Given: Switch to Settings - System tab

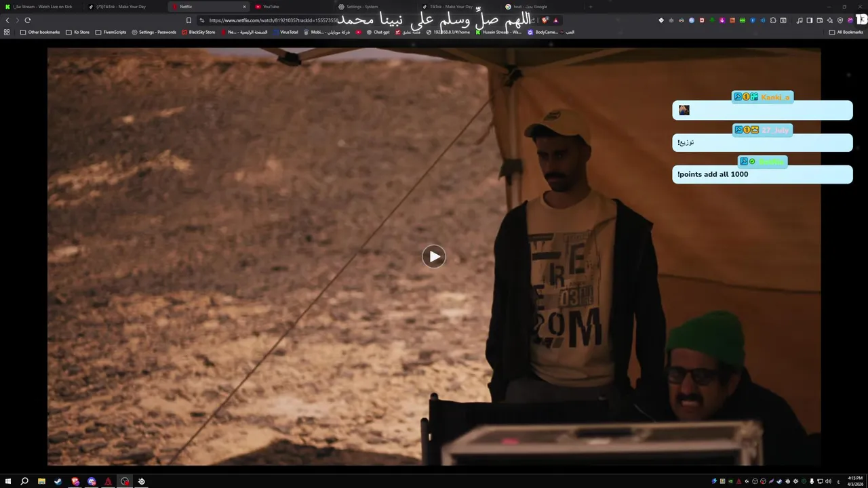Looking at the screenshot, I should point(375,7).
